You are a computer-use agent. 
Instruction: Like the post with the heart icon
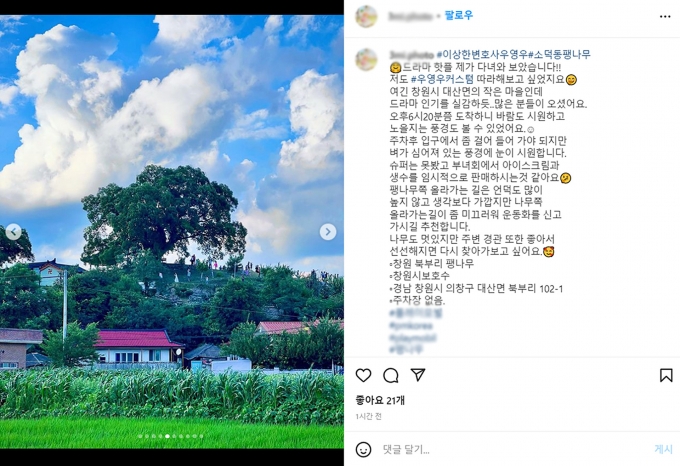(x=363, y=375)
